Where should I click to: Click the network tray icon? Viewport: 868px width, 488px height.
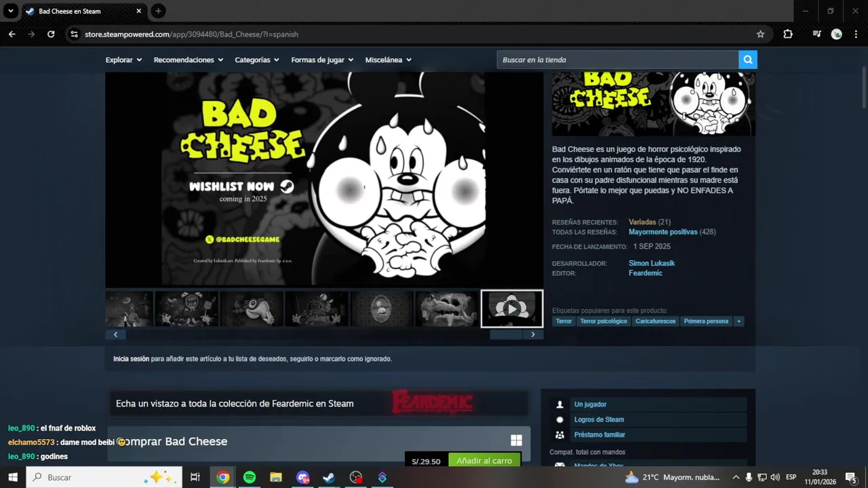(x=762, y=477)
